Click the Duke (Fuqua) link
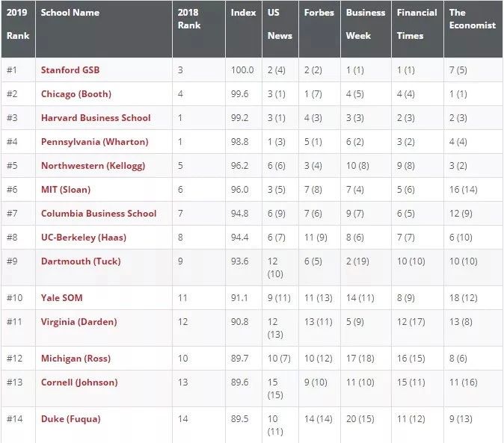 [x=70, y=418]
